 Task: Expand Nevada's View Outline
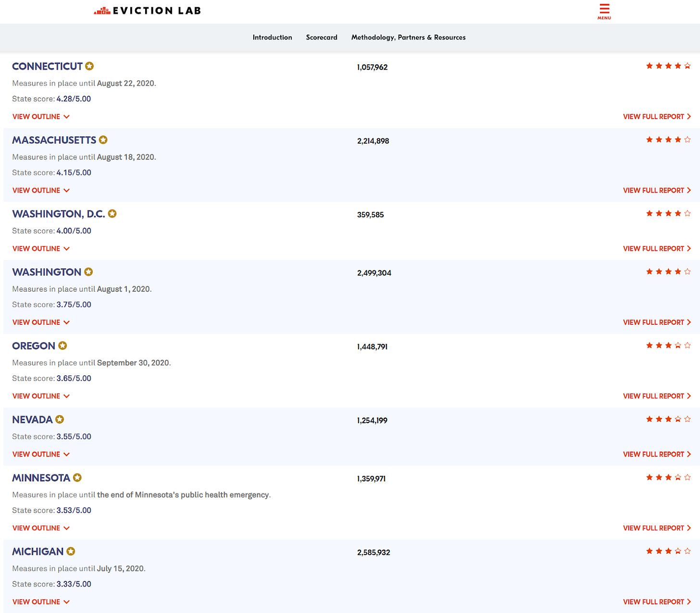pyautogui.click(x=41, y=454)
